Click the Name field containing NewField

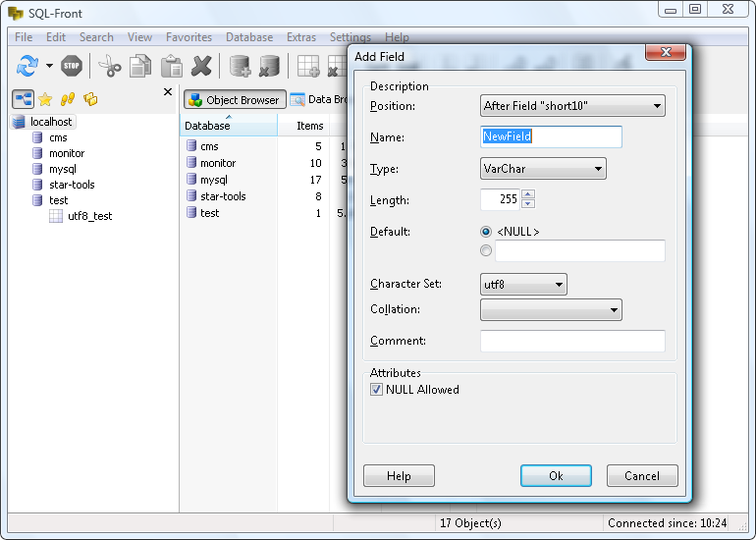tap(551, 136)
